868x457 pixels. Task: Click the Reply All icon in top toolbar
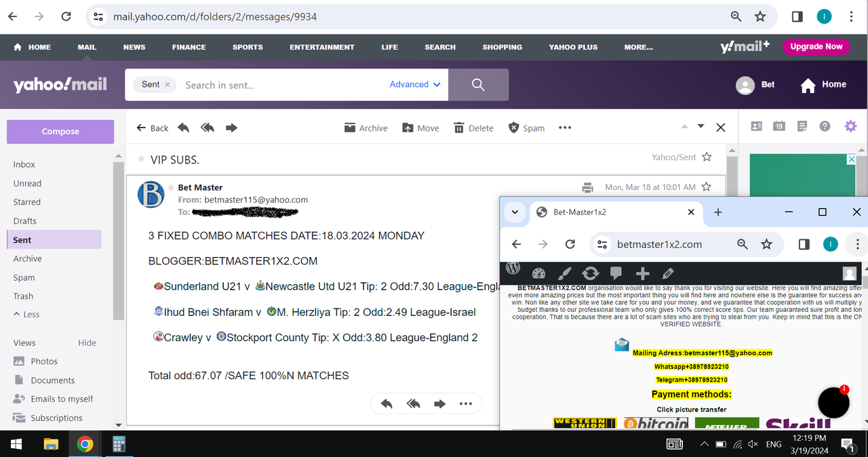tap(208, 127)
